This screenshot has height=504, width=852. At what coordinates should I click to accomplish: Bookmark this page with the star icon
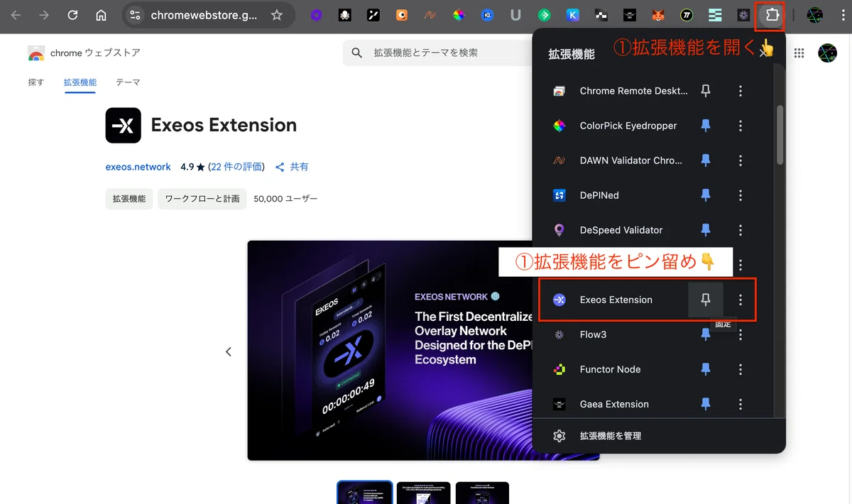click(277, 15)
